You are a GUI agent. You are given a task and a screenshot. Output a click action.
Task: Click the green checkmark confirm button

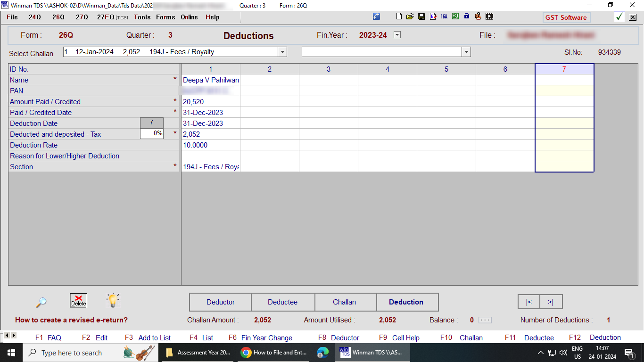click(x=619, y=17)
